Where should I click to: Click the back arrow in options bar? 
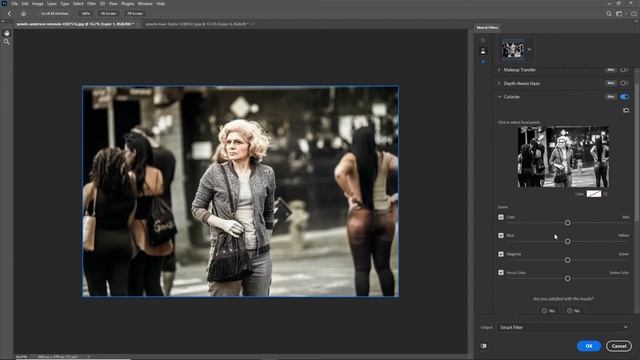pos(9,13)
